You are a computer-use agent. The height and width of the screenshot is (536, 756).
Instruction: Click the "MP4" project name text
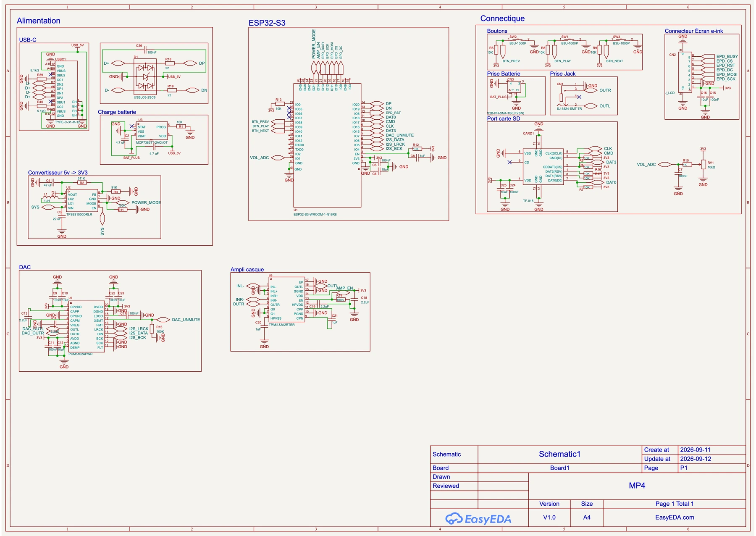[x=637, y=486]
